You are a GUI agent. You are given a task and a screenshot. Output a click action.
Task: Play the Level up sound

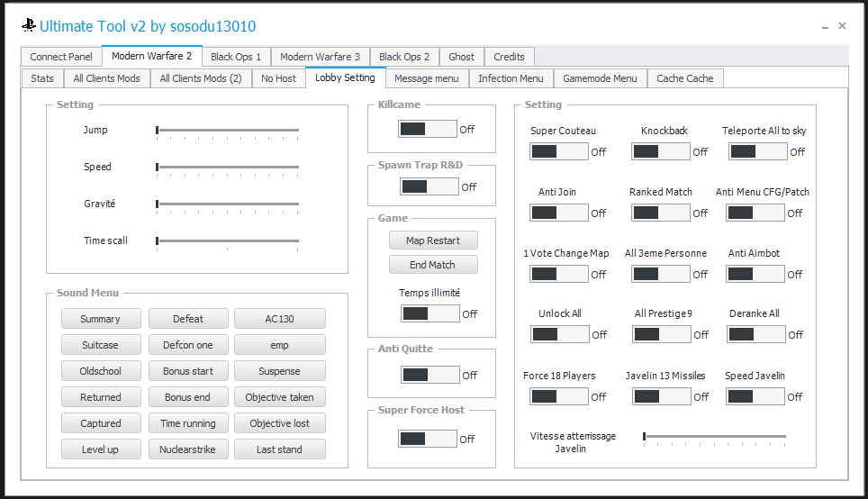(x=101, y=449)
